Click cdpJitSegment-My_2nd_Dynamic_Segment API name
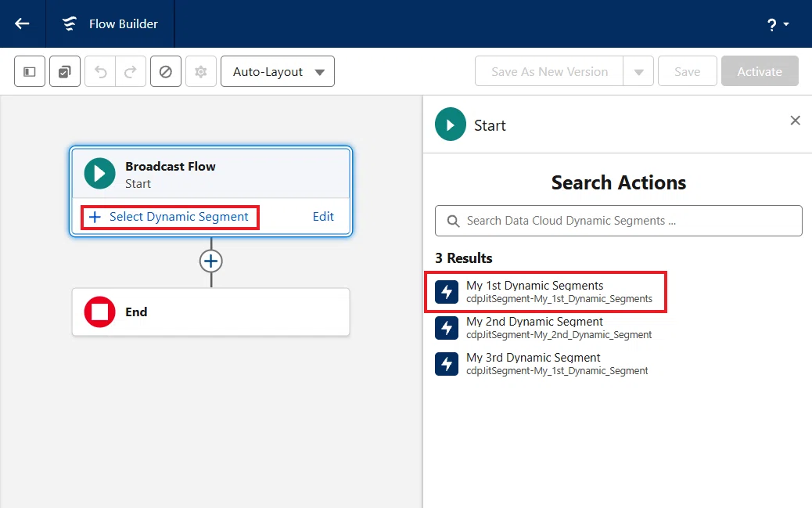Viewport: 812px width, 508px height. [x=559, y=335]
